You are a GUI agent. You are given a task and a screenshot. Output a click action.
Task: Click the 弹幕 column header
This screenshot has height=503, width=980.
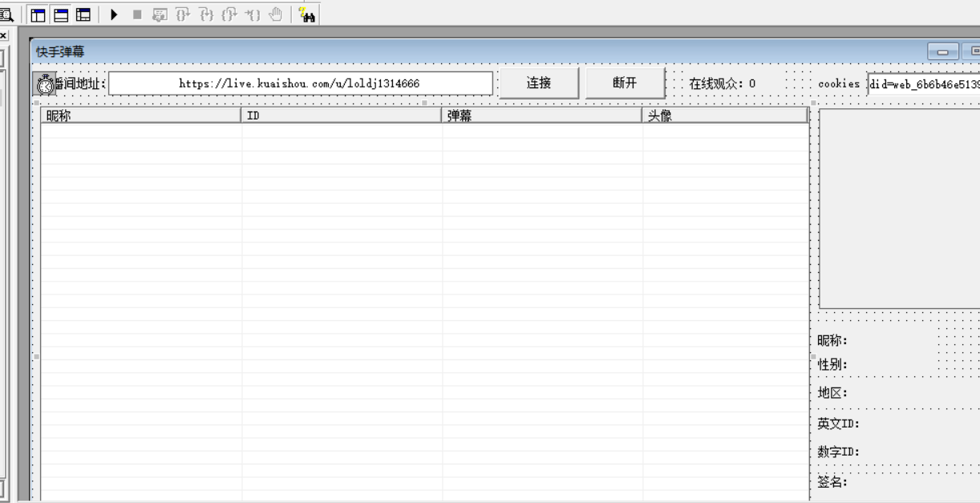tap(542, 116)
